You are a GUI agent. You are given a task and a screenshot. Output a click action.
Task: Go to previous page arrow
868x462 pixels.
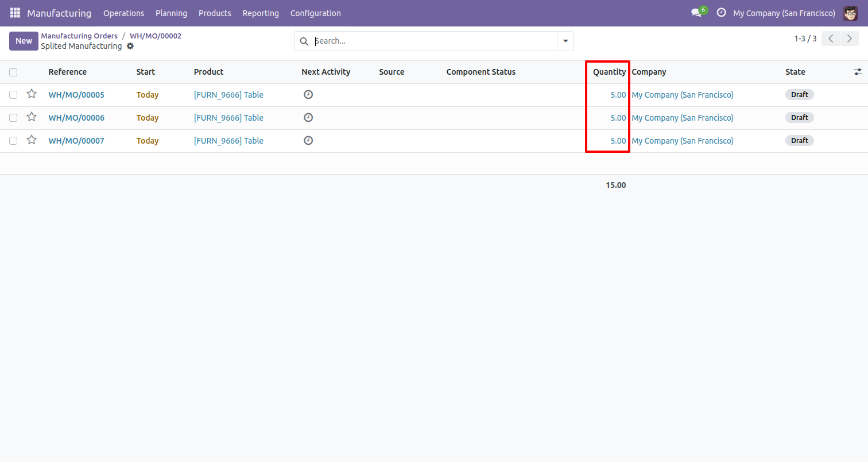tap(831, 38)
